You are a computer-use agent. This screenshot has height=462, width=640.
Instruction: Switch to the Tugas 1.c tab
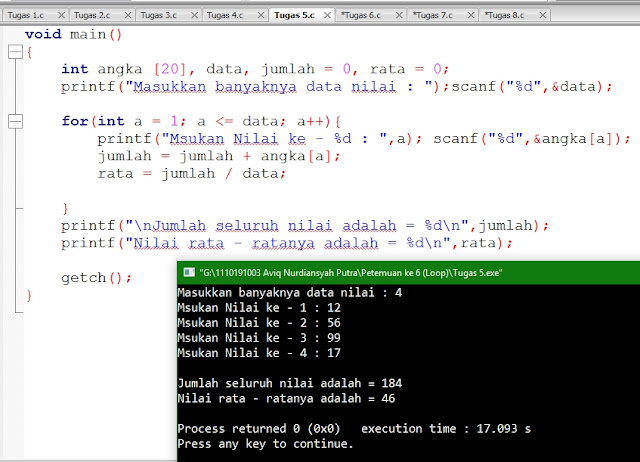[25, 16]
